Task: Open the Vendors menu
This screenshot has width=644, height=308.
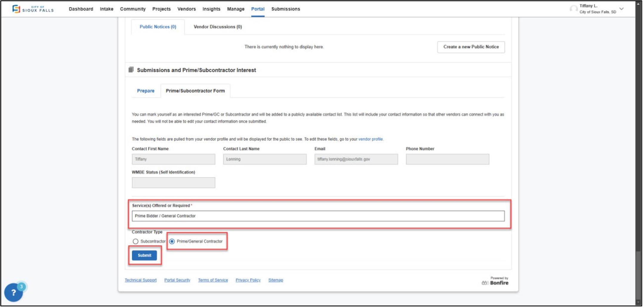Action: [187, 9]
